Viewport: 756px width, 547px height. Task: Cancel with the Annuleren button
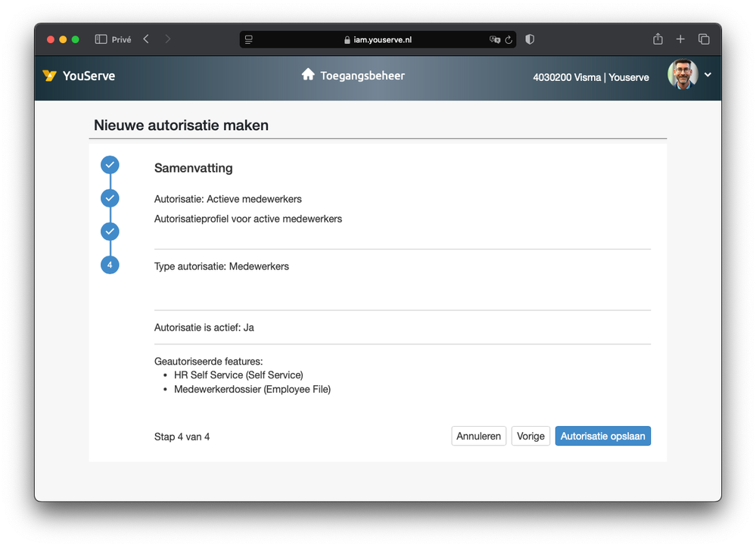[x=479, y=437]
